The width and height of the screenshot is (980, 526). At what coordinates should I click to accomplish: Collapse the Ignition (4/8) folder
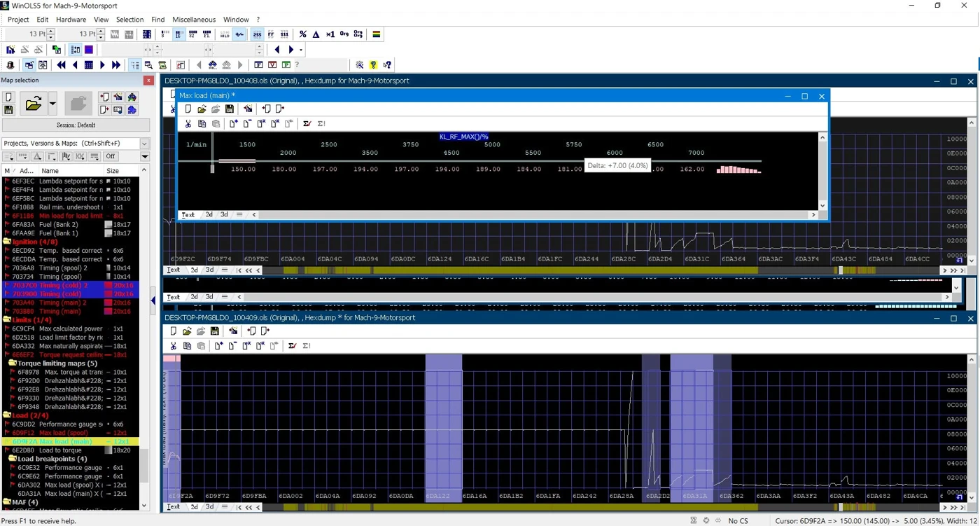(7, 242)
